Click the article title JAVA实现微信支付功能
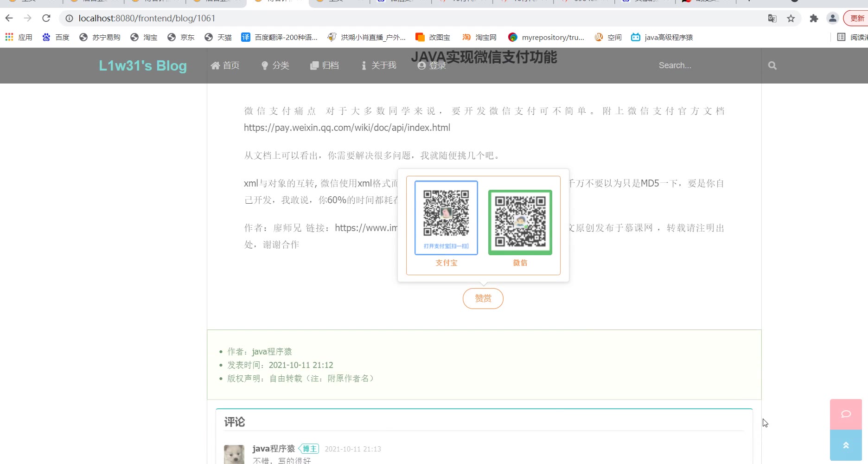 click(484, 57)
